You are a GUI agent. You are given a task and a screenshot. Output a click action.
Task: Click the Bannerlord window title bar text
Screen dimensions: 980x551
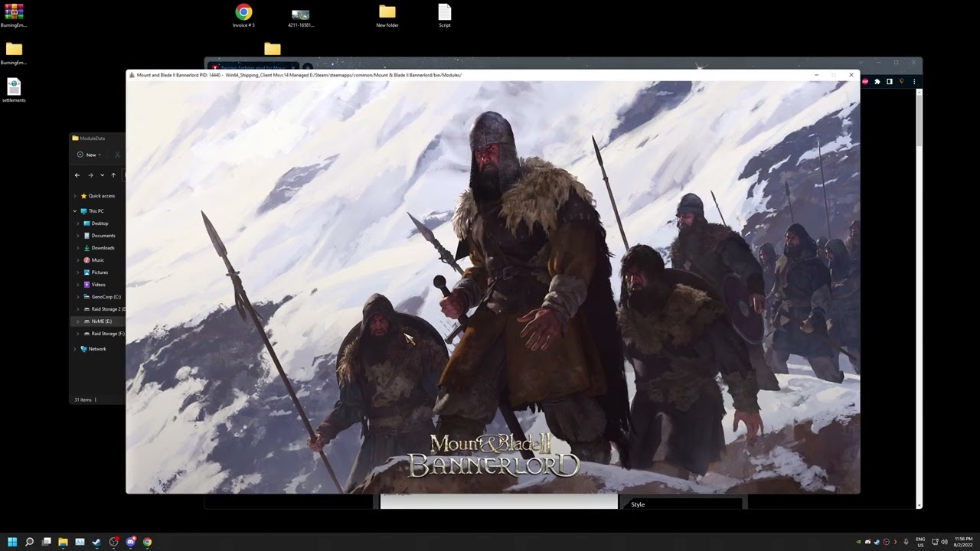tap(299, 75)
